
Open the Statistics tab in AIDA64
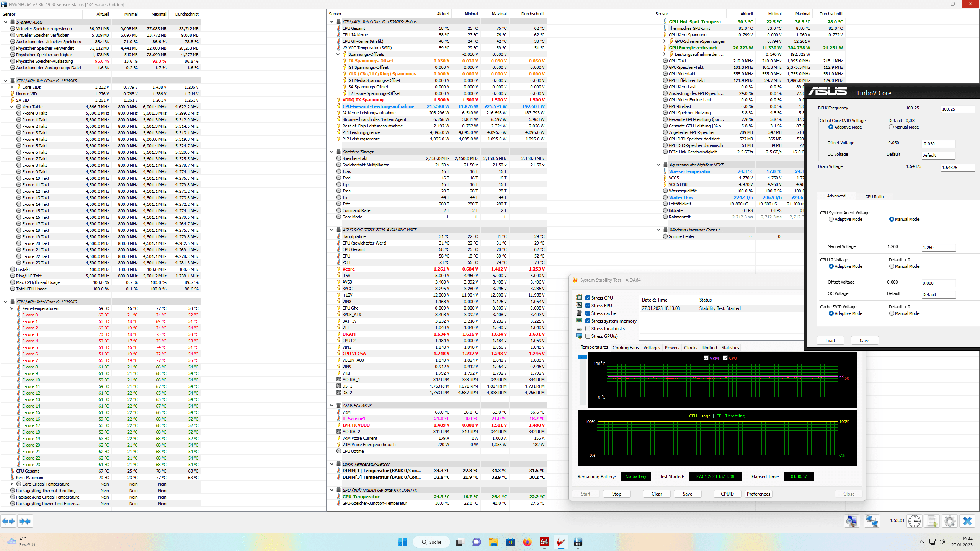[730, 348]
